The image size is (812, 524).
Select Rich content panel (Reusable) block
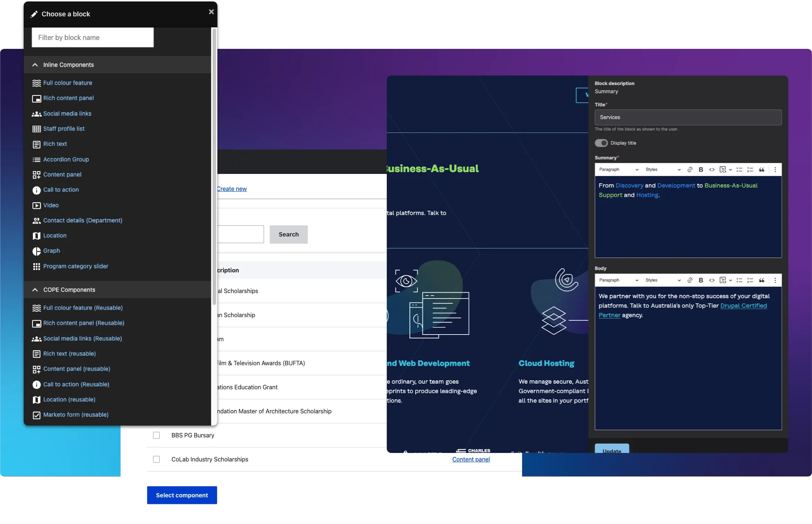(84, 323)
